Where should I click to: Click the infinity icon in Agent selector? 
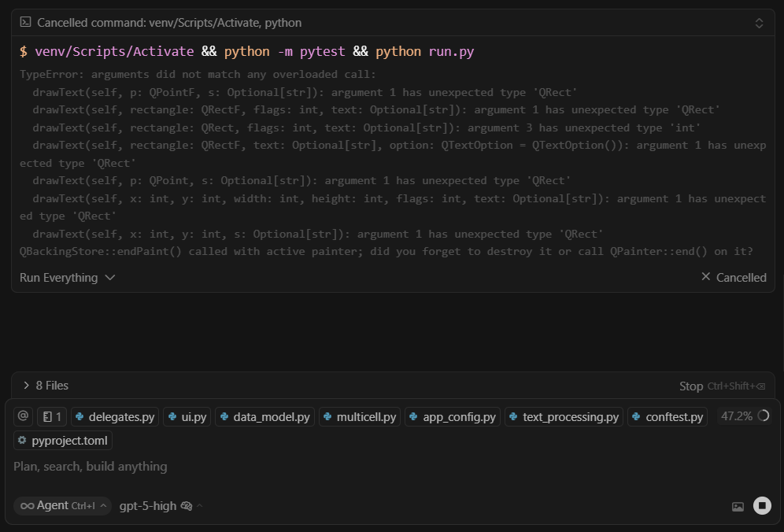[27, 506]
